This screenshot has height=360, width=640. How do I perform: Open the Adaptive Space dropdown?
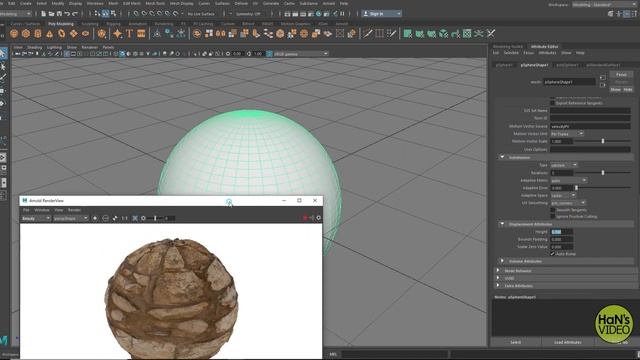563,195
